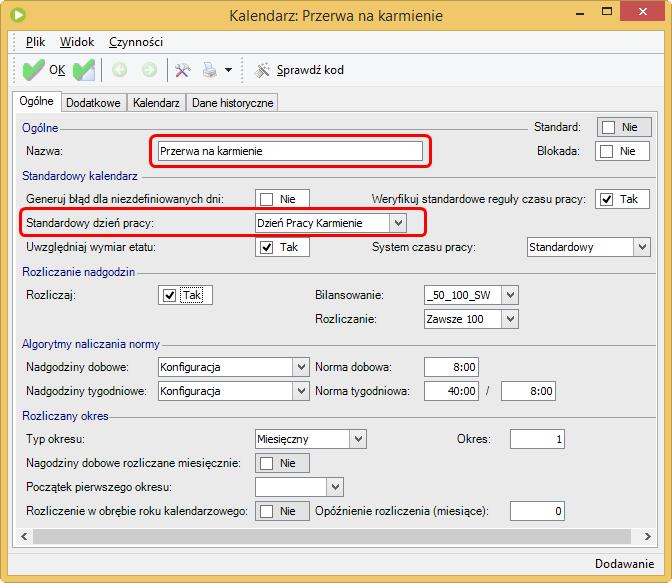
Task: Click the Norma tygodniowa 40:00 field
Action: (451, 391)
